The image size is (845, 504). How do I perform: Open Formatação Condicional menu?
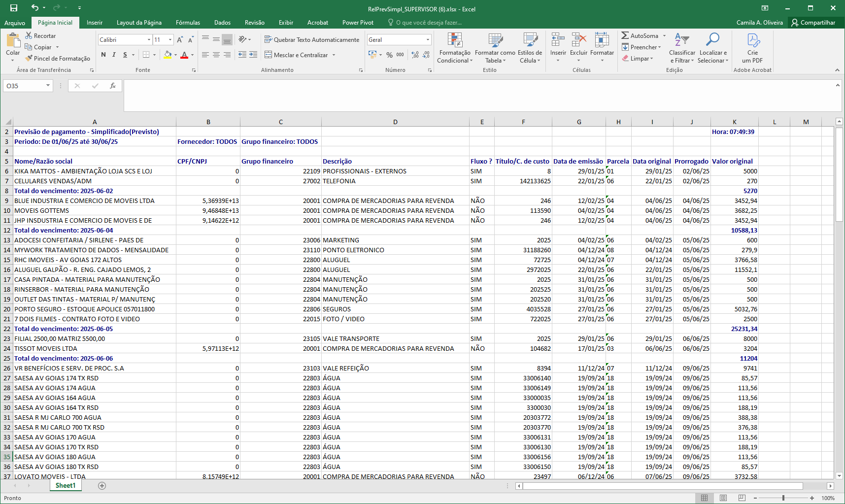point(455,48)
